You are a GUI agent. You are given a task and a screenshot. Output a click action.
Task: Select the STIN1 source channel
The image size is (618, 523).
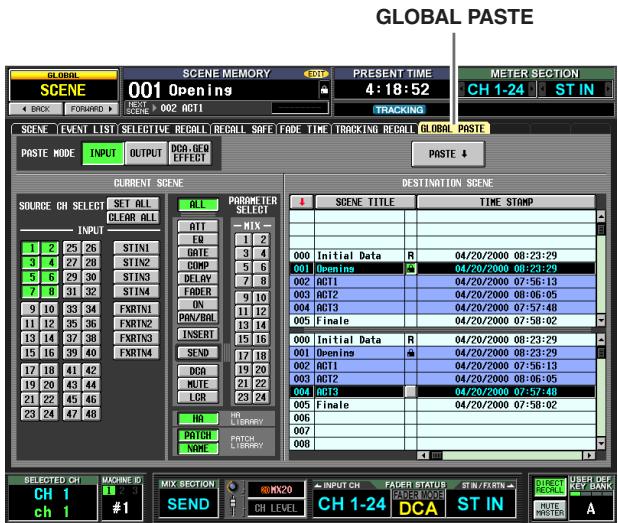[136, 248]
